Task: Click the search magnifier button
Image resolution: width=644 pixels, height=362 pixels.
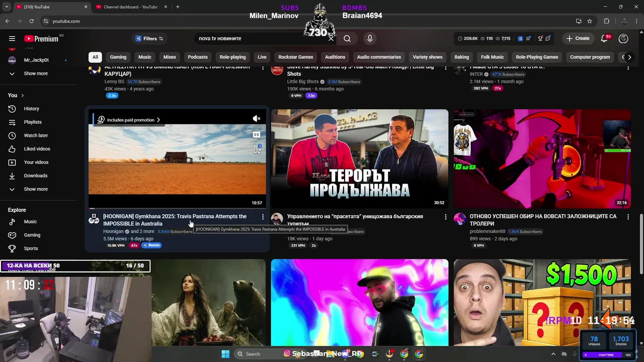Action: pyautogui.click(x=347, y=38)
